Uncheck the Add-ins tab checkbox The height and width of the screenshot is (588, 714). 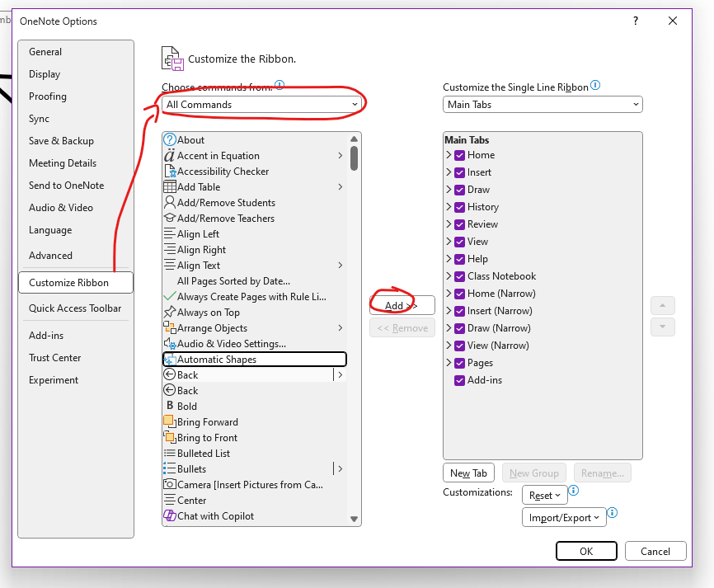pyautogui.click(x=459, y=380)
